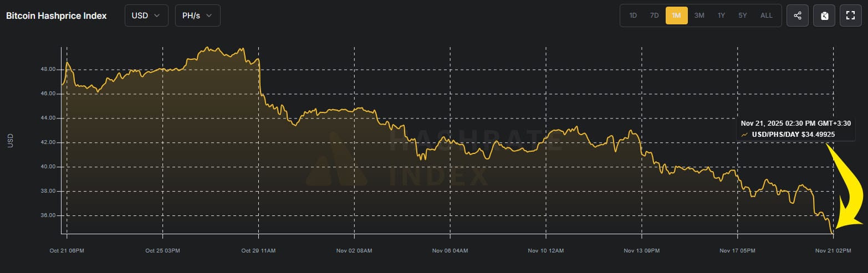
Task: Select the 1M time range
Action: (x=676, y=16)
